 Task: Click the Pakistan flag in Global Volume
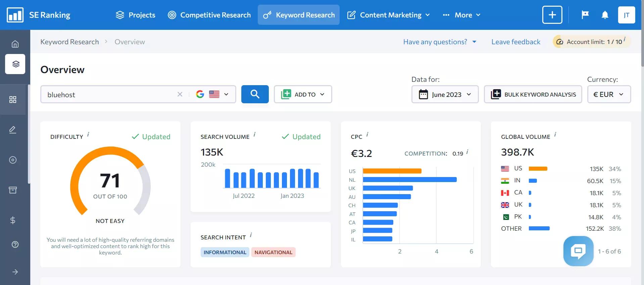click(x=506, y=217)
